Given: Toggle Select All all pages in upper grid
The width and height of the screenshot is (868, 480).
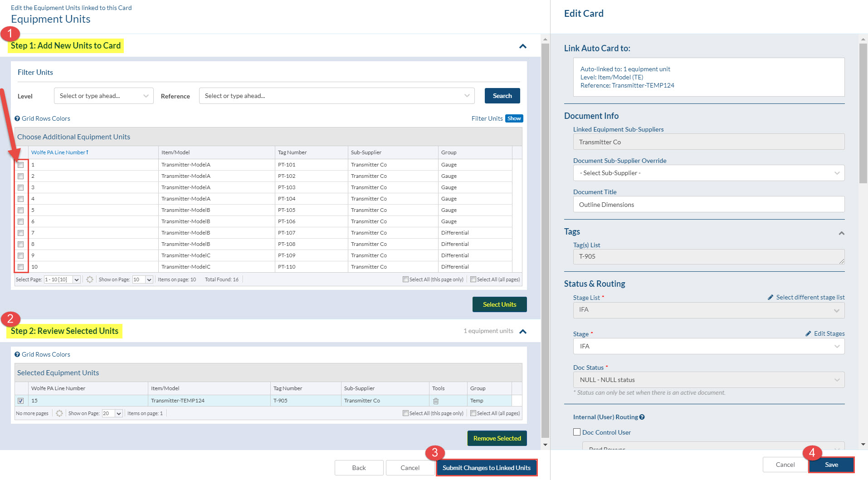Looking at the screenshot, I should coord(473,279).
